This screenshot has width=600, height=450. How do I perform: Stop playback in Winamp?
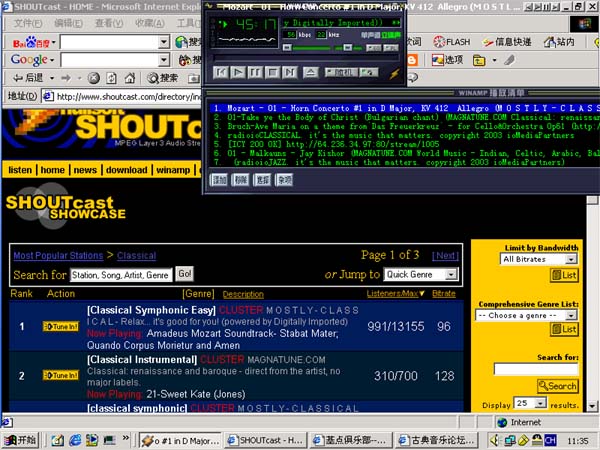(x=272, y=72)
